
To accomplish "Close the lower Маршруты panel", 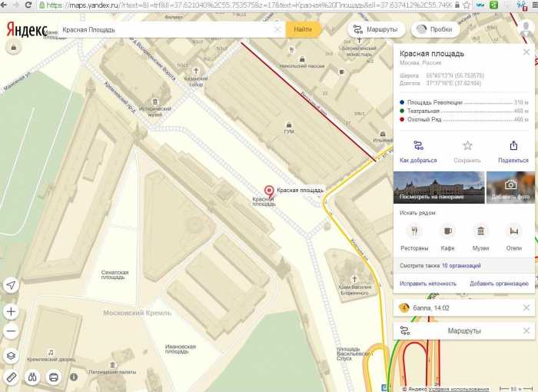I will (x=526, y=331).
